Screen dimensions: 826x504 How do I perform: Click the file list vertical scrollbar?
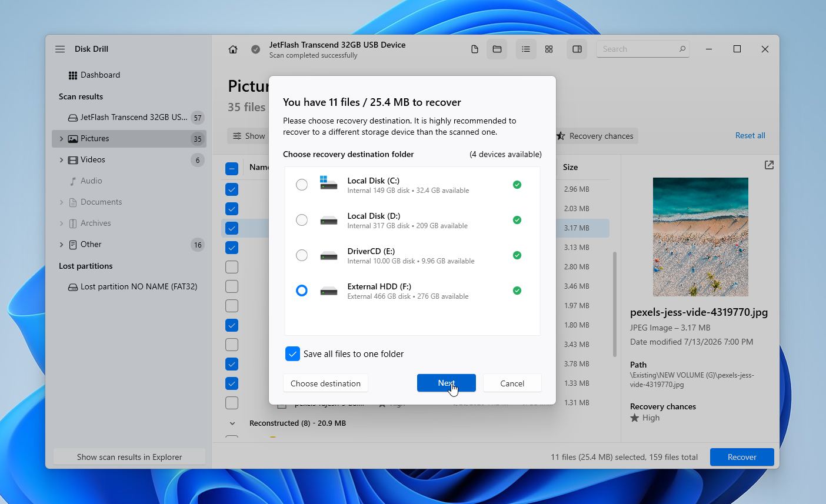(x=615, y=304)
